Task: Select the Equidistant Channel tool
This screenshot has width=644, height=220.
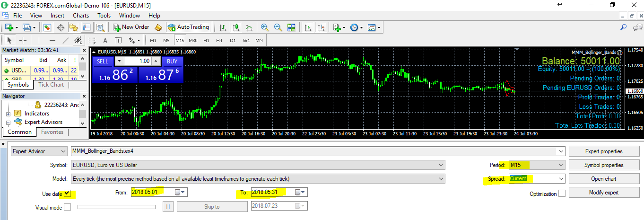Action: (x=78, y=40)
